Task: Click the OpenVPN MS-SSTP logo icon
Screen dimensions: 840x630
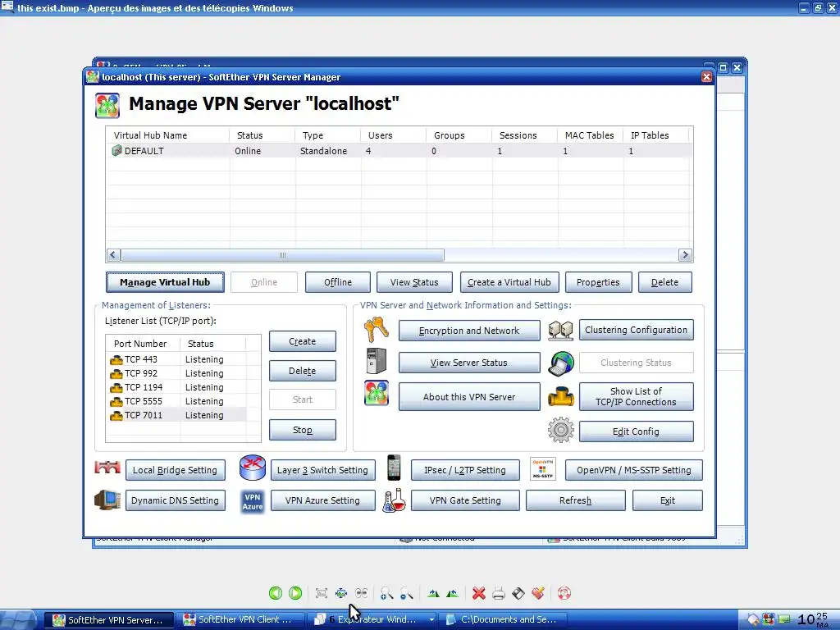Action: (543, 468)
